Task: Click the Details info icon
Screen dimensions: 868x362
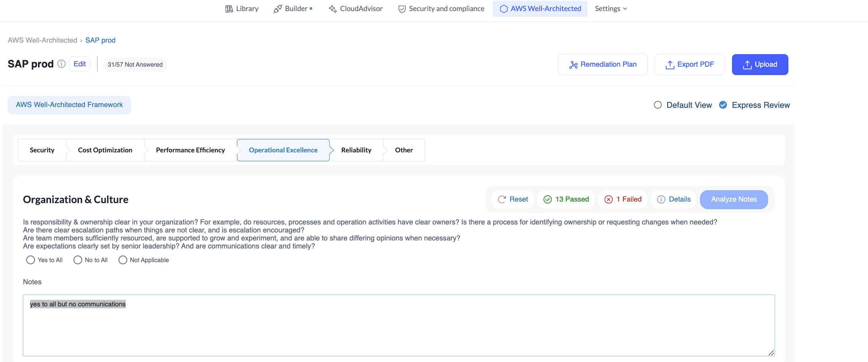Action: (x=661, y=199)
